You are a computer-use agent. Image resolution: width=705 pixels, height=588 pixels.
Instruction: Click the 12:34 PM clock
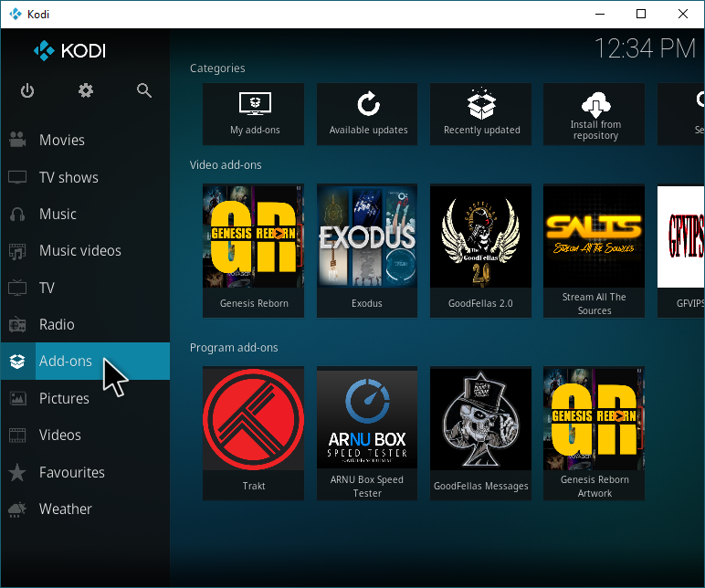[646, 48]
